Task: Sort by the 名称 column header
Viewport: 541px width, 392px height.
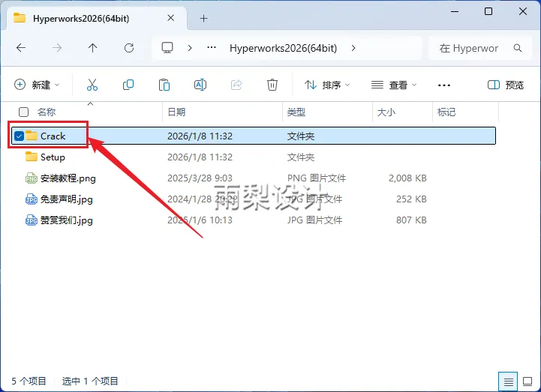Action: pyautogui.click(x=47, y=112)
